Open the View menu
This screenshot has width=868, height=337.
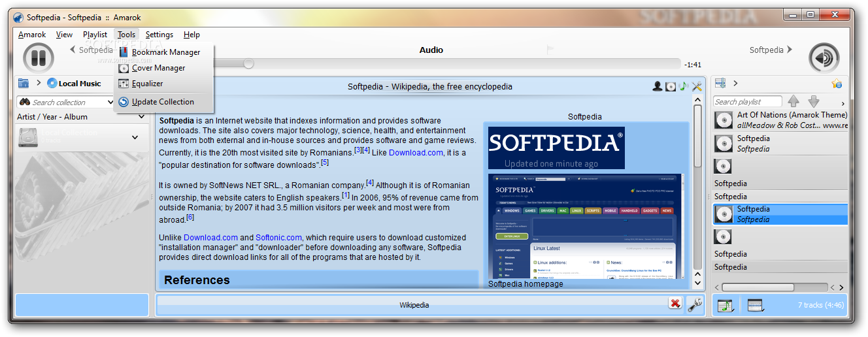coord(64,35)
